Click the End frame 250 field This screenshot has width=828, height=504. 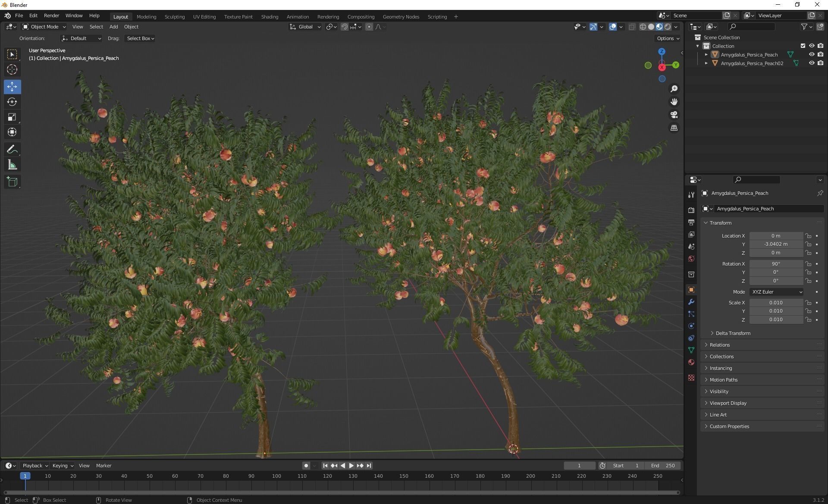663,466
